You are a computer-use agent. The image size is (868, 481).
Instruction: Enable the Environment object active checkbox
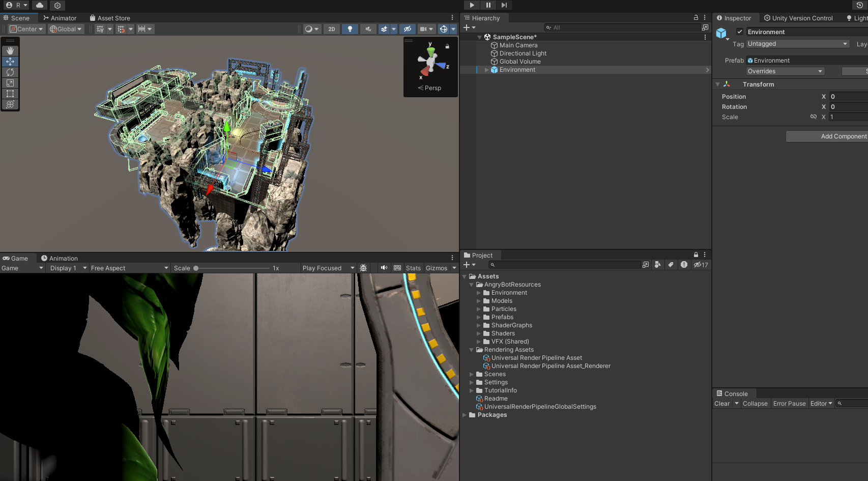(740, 32)
